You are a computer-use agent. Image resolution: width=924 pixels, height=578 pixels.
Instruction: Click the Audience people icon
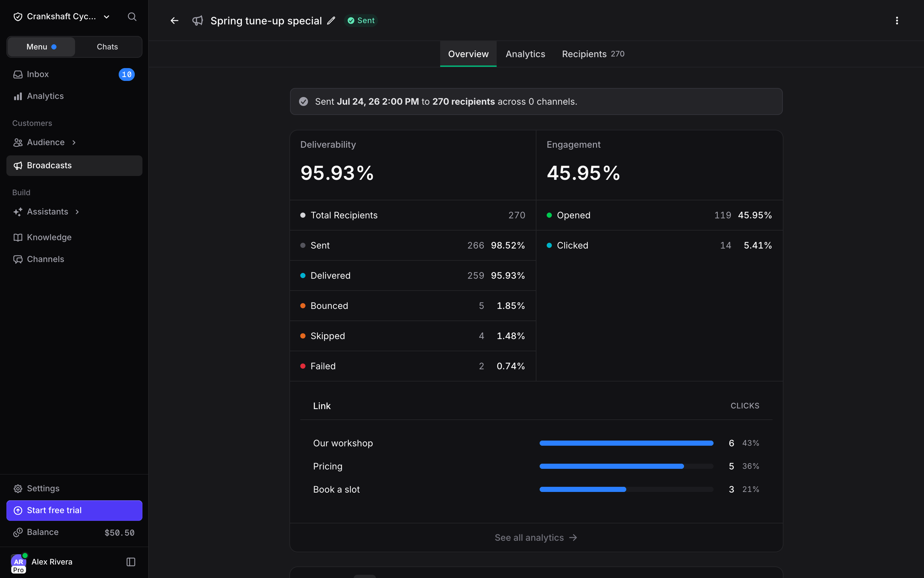[18, 143]
